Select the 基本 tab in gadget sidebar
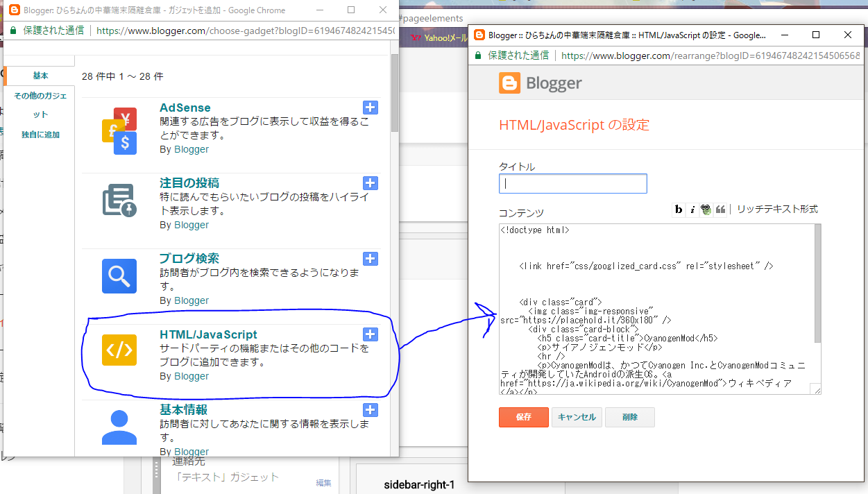 (41, 76)
